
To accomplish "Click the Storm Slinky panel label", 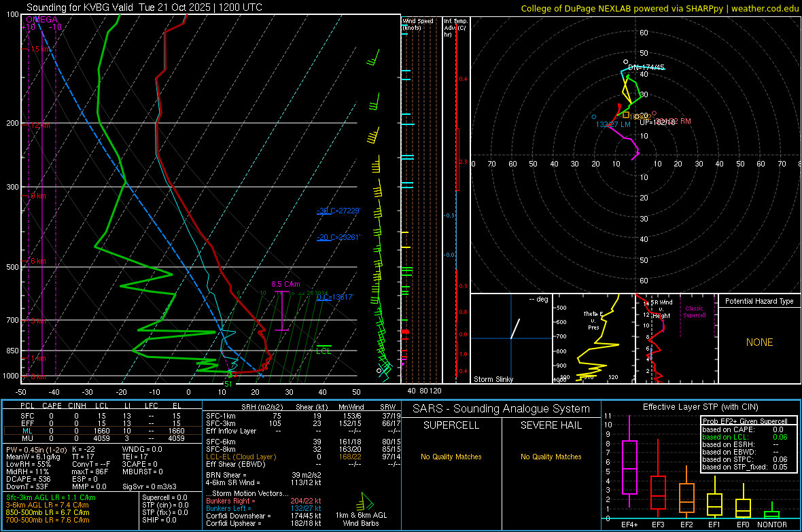I will click(x=493, y=379).
